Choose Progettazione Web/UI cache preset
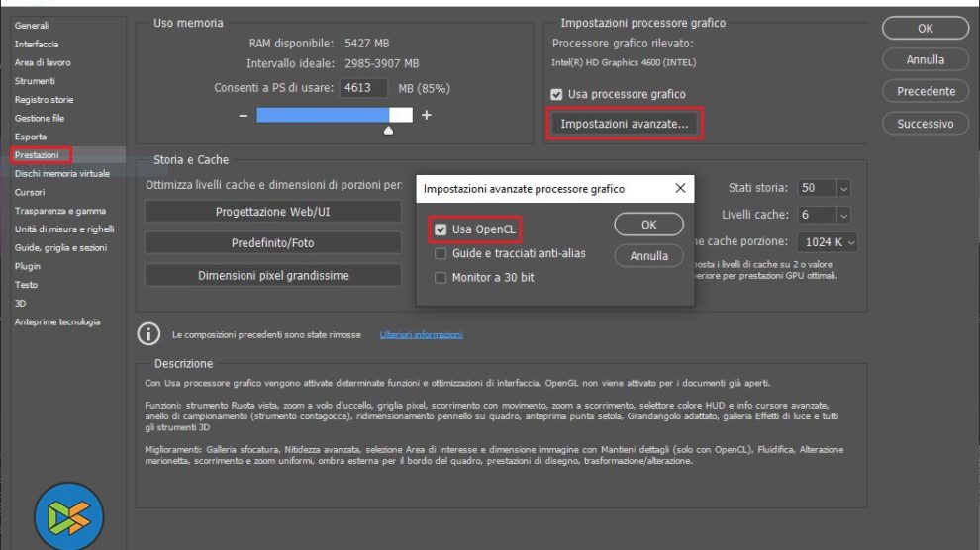Viewport: 980px width, 550px height. pos(272,212)
